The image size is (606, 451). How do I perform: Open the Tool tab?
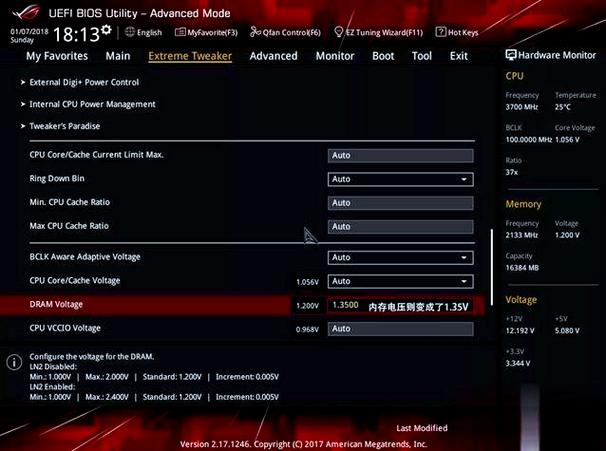[422, 56]
